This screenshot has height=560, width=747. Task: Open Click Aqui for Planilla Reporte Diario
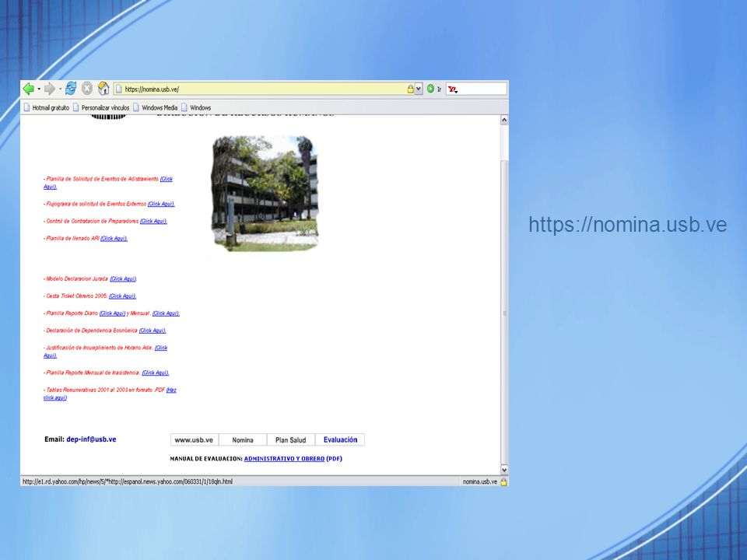tap(112, 313)
